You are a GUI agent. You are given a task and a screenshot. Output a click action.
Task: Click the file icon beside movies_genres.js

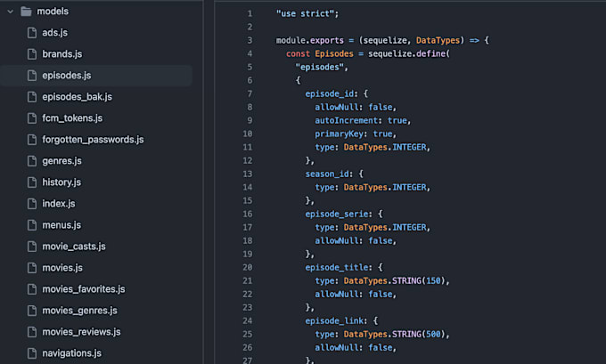[32, 311]
